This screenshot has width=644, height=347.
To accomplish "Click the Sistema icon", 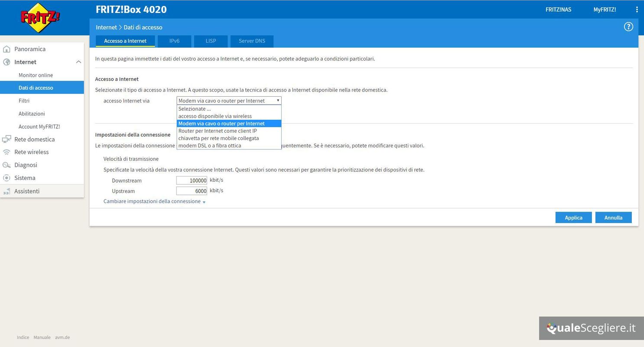I will [x=7, y=178].
